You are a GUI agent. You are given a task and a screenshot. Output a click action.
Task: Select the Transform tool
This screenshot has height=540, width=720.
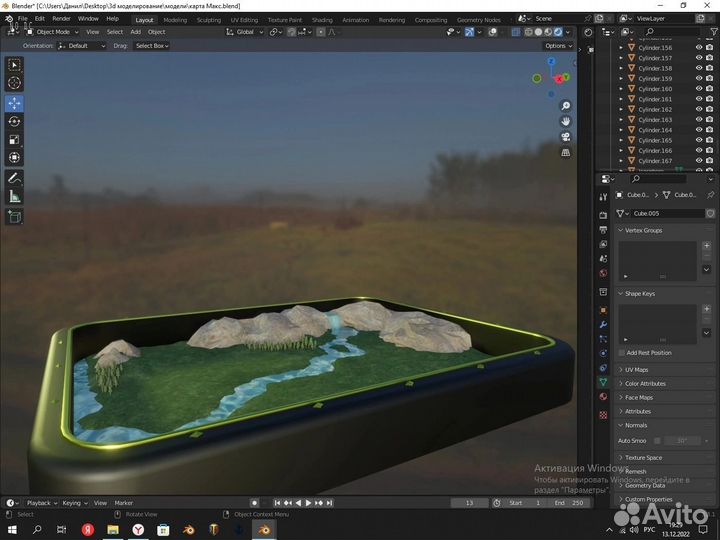point(14,158)
